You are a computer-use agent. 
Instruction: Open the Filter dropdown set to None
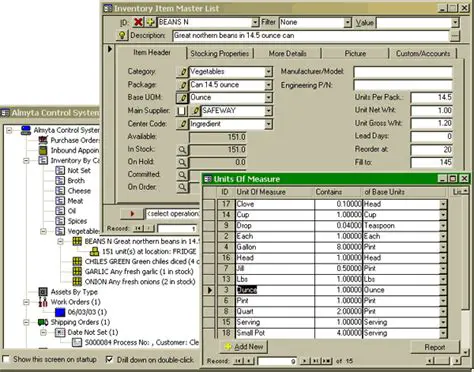[348, 22]
